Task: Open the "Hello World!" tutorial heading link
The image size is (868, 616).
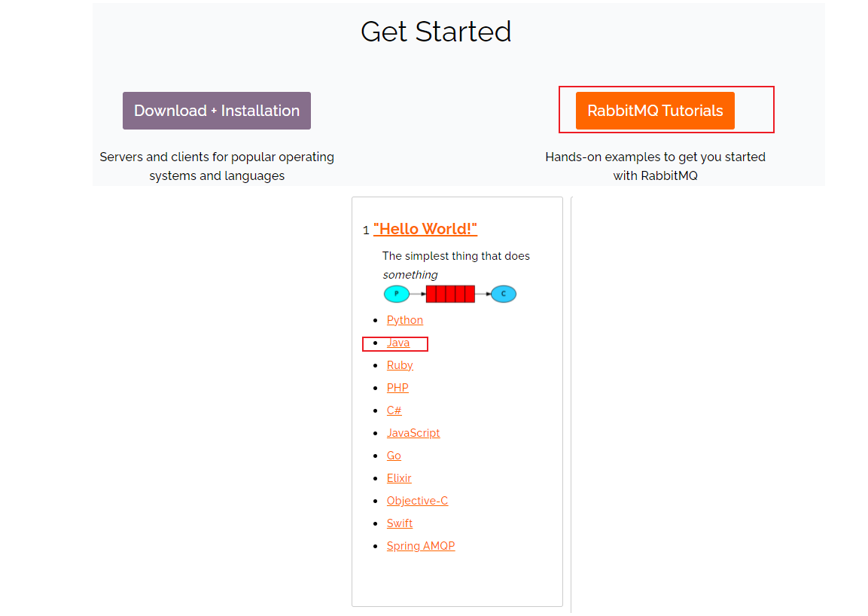Action: click(x=425, y=229)
